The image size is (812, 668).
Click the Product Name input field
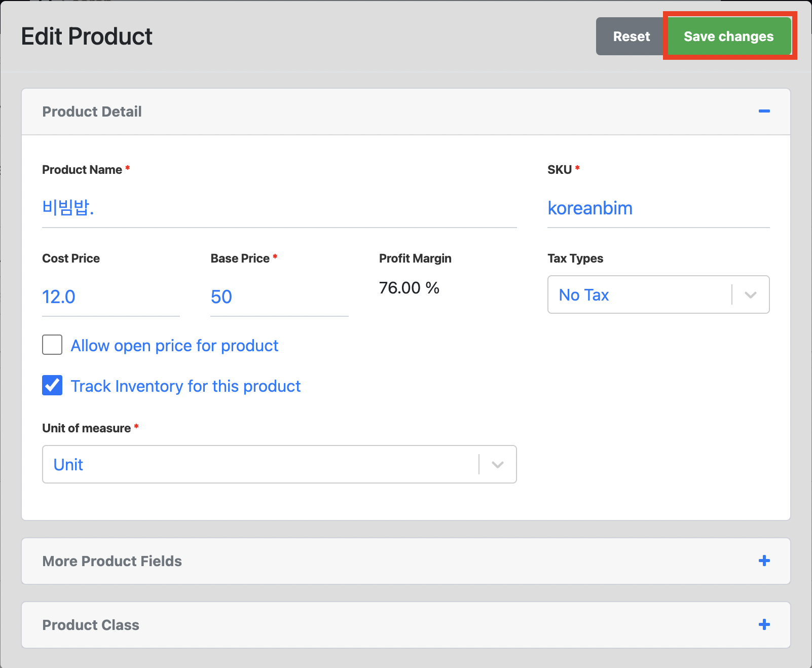(279, 208)
